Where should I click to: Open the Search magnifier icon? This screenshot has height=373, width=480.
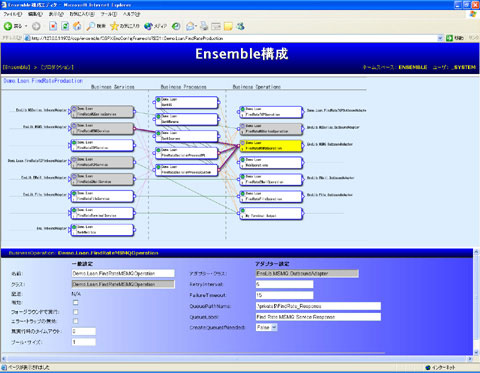(x=90, y=26)
